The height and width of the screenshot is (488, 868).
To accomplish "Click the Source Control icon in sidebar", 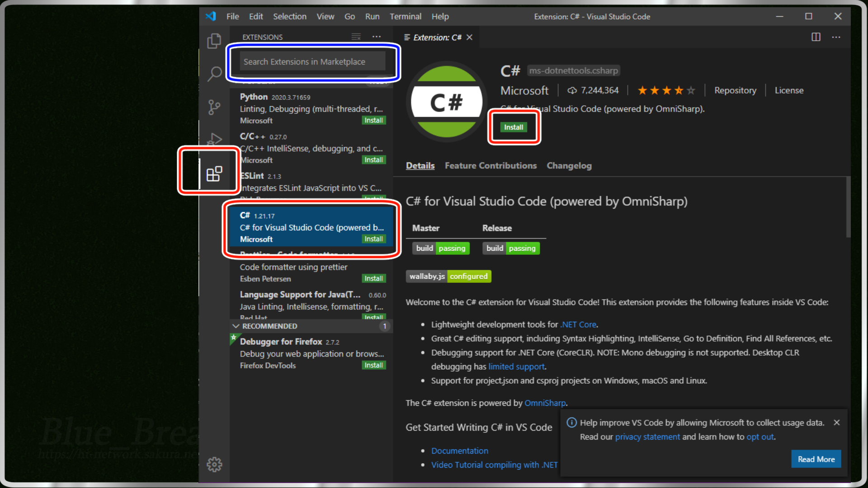I will [215, 105].
